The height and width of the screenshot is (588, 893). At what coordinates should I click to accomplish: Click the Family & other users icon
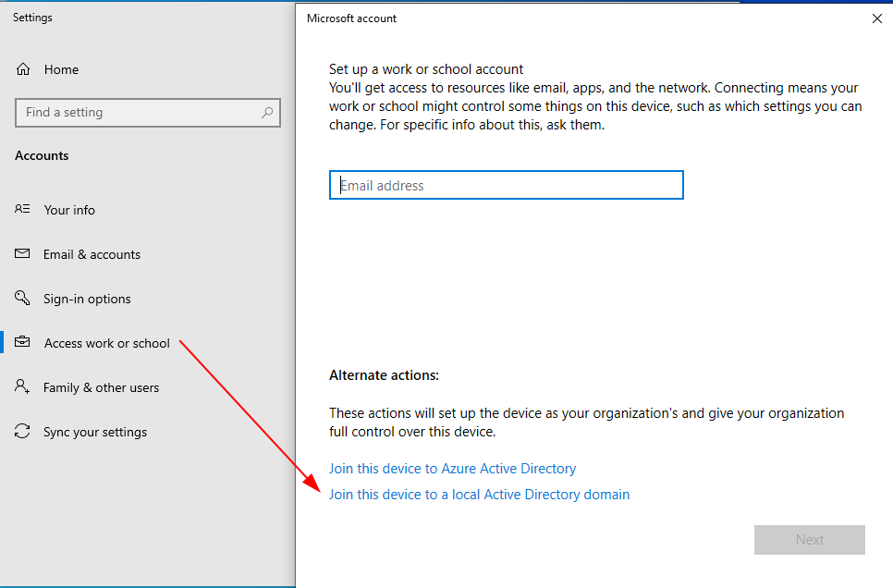click(x=22, y=386)
